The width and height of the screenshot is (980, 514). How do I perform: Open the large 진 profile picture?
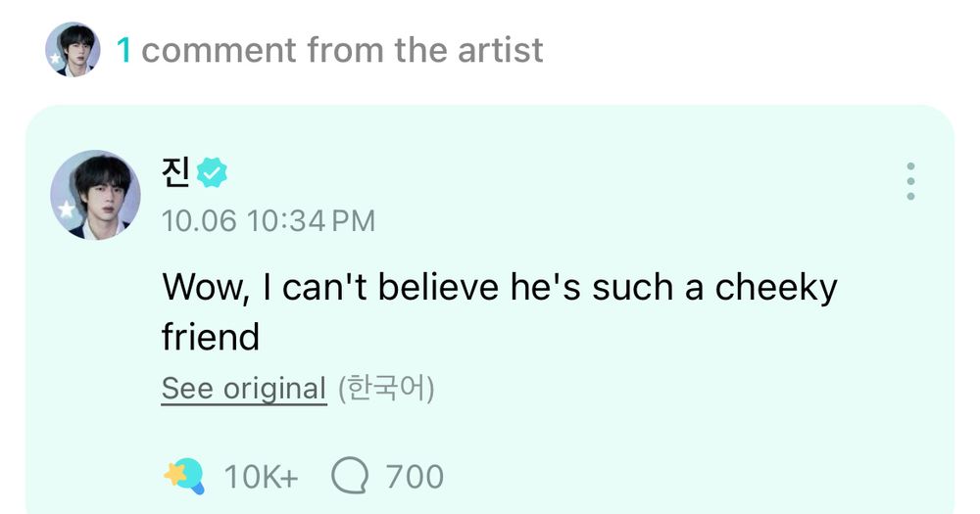pos(95,195)
